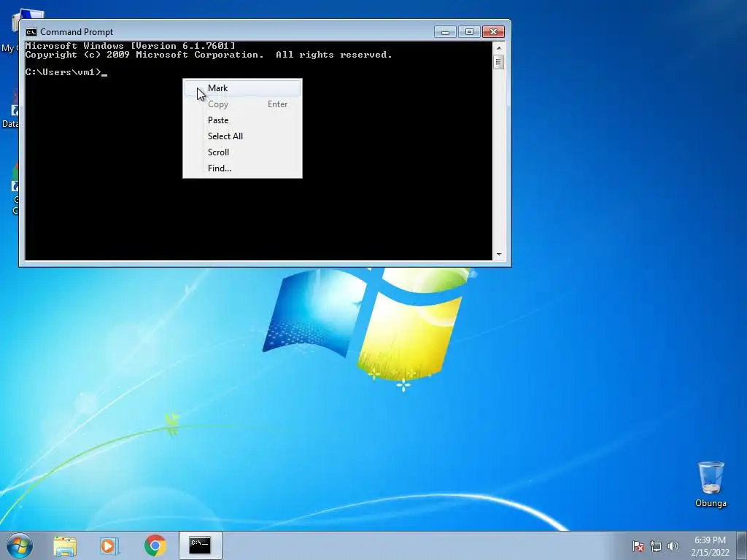The image size is (747, 560).
Task: Click the Copyright 2009 Microsoft line
Action: pos(209,55)
